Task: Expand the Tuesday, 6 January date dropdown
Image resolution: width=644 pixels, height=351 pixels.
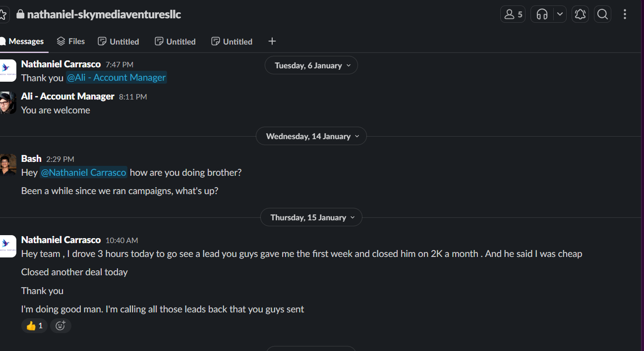Action: (311, 65)
